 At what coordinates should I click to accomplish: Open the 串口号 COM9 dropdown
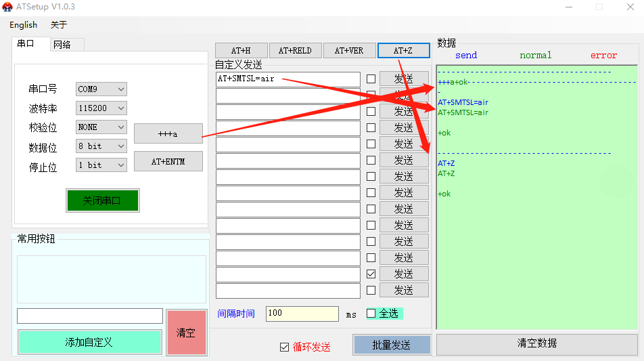tap(101, 89)
